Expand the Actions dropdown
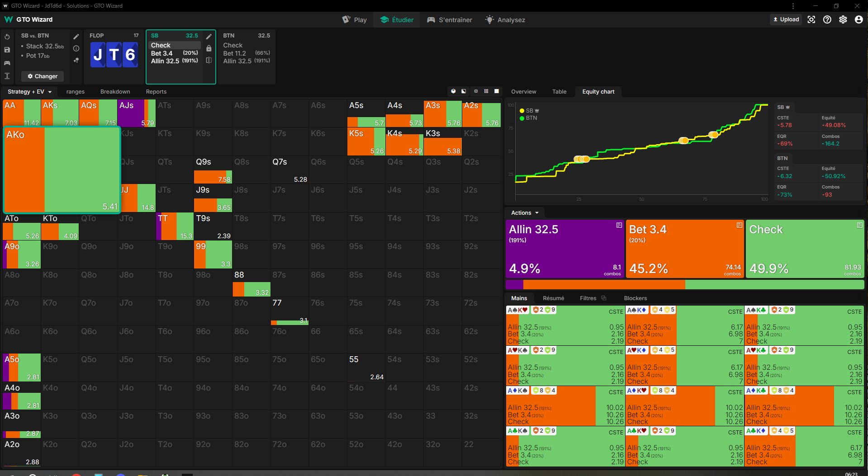This screenshot has height=476, width=868. 525,213
